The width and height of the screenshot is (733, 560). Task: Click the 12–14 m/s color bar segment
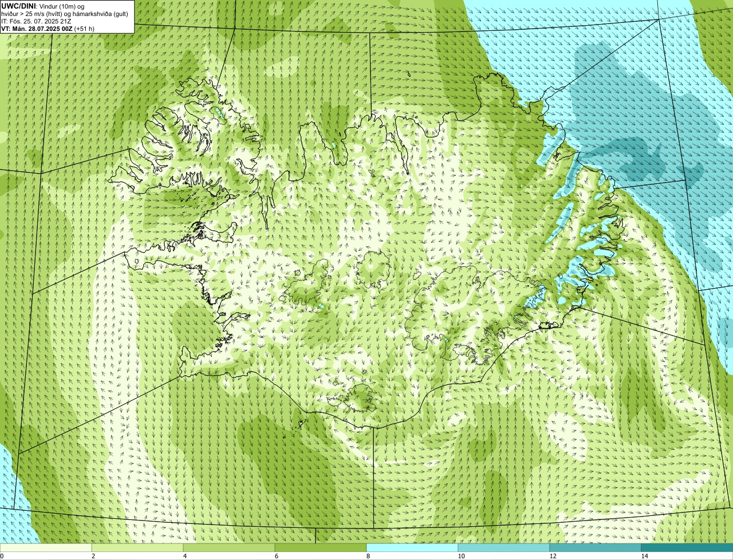pos(596,547)
